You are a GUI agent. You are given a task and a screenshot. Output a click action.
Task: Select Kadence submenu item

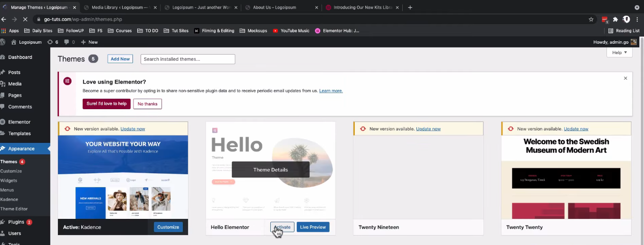9,199
